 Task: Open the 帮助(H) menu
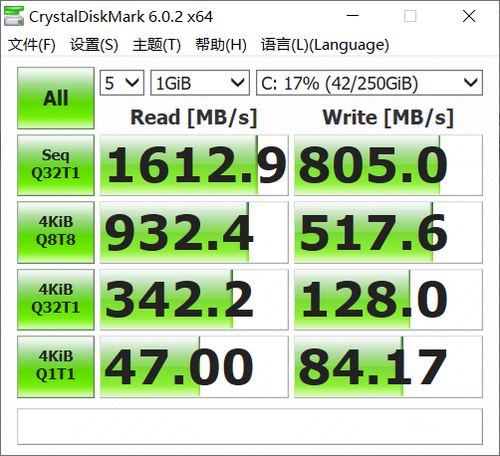click(x=221, y=45)
